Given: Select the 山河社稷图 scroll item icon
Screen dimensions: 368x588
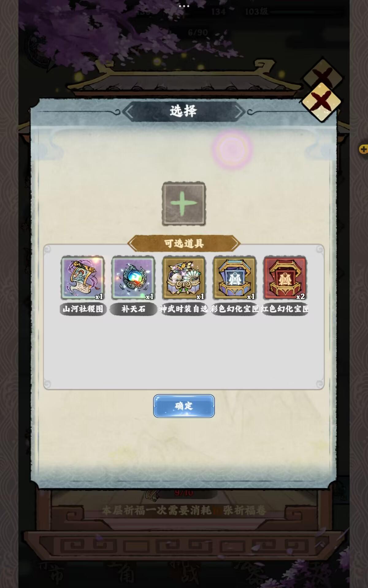Looking at the screenshot, I should (83, 278).
